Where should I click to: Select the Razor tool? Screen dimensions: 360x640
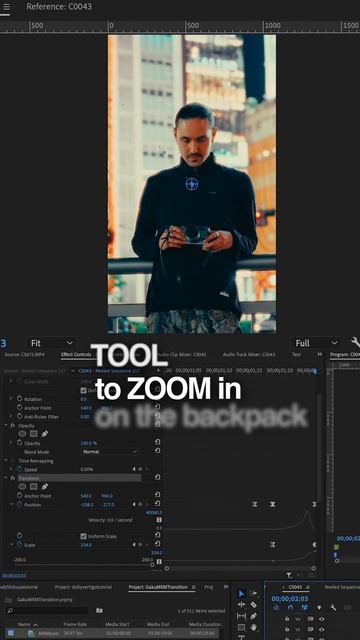tap(253, 604)
